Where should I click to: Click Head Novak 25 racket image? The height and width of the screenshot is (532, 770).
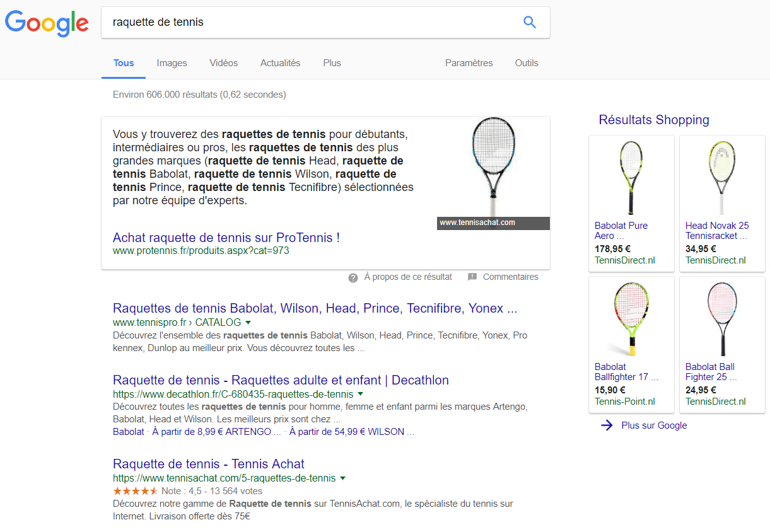(722, 178)
